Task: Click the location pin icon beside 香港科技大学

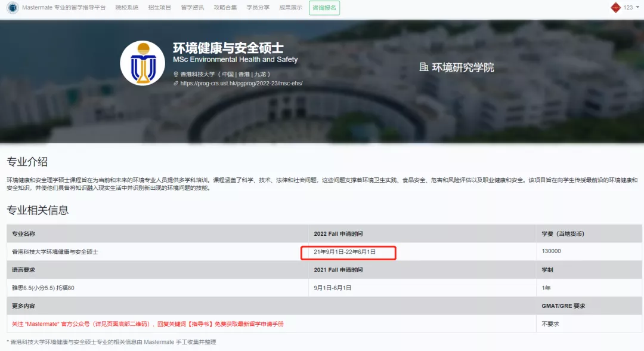Action: click(175, 73)
